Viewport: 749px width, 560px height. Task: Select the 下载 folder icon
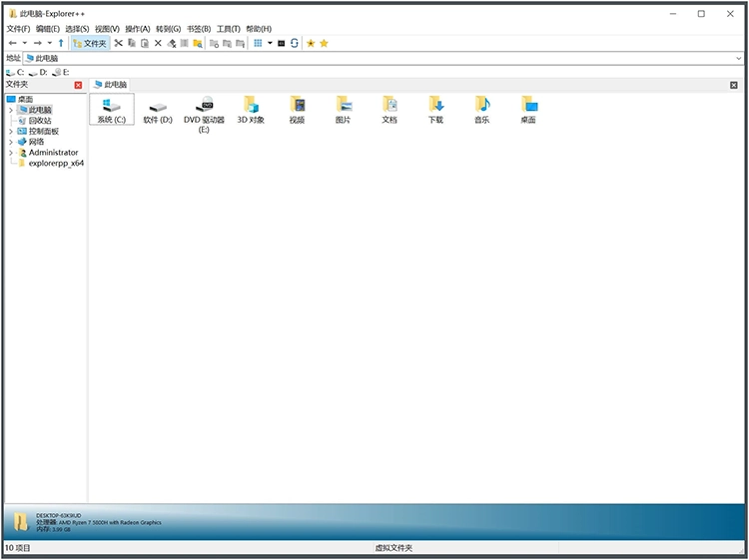point(435,109)
